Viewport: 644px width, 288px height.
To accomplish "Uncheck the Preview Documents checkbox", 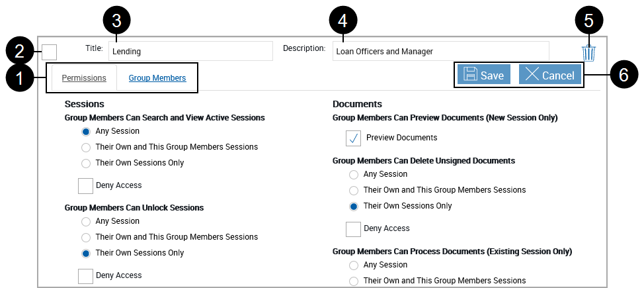I will pyautogui.click(x=353, y=138).
